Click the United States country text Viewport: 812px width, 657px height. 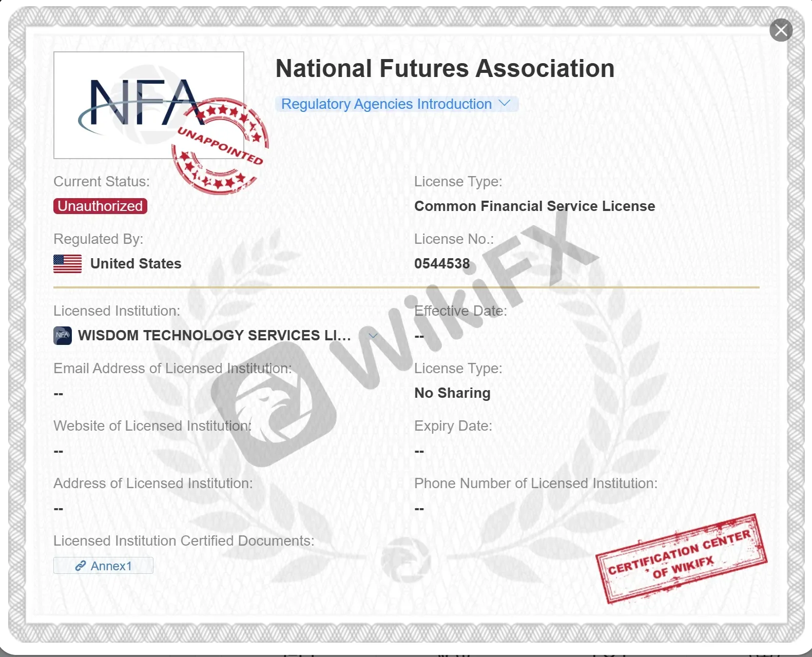coord(136,264)
